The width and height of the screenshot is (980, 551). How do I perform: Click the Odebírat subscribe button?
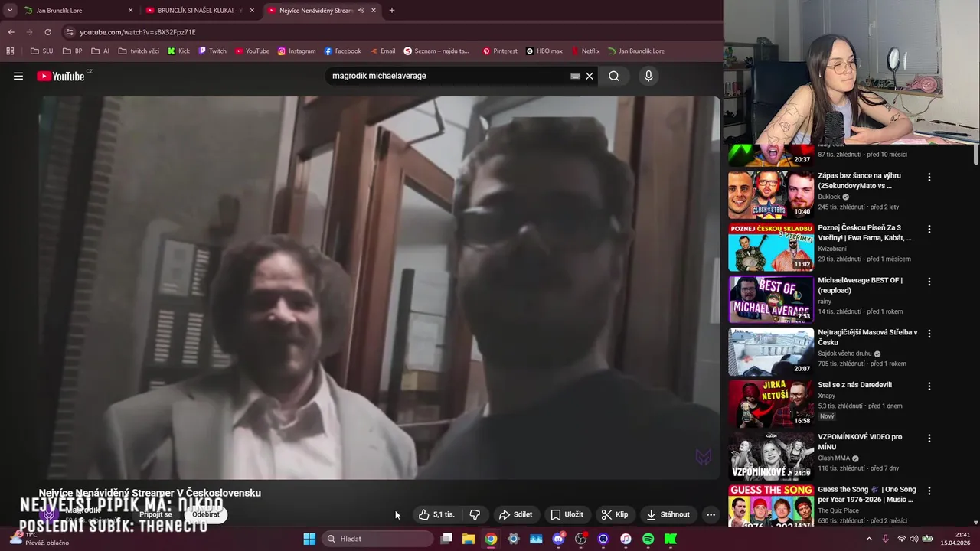click(x=205, y=514)
